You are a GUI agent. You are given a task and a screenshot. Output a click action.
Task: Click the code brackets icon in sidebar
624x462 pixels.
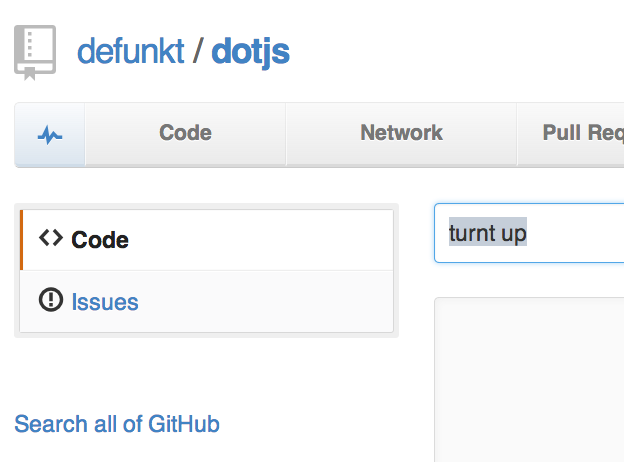(51, 239)
